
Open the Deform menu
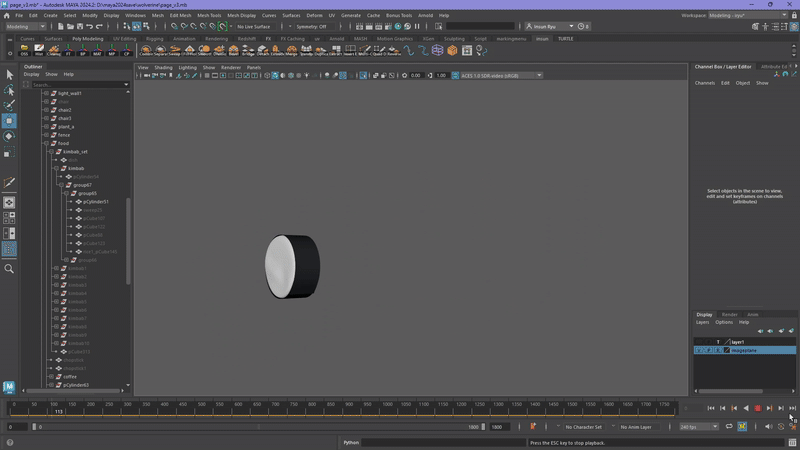pyautogui.click(x=314, y=15)
